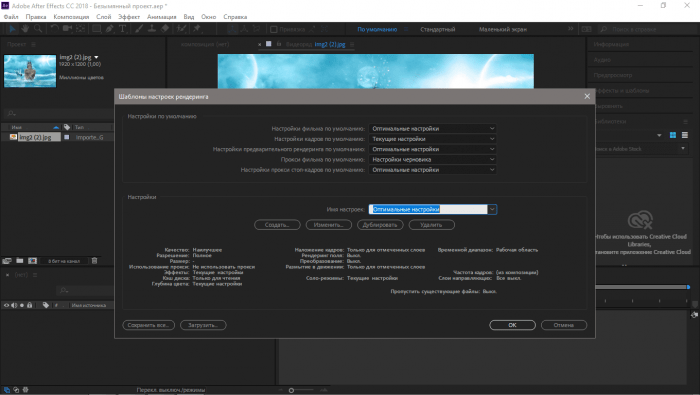Toggle the timeline eye video column

point(6,305)
